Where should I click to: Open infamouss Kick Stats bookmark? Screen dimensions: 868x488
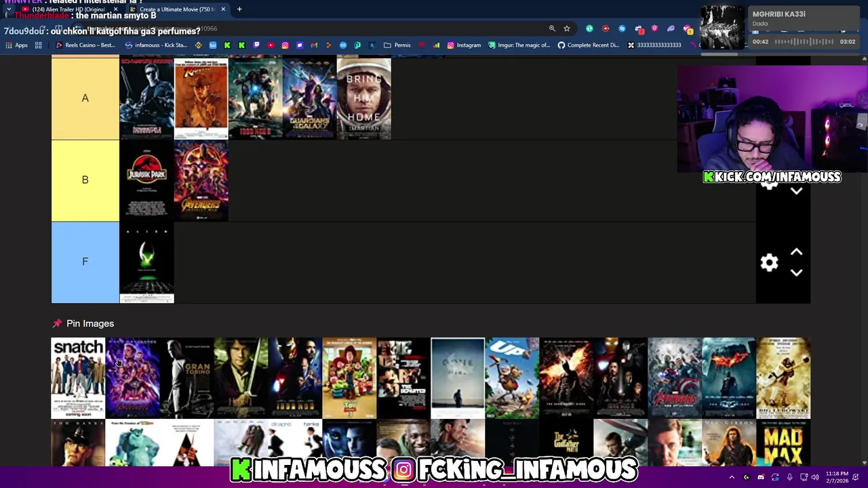(156, 45)
